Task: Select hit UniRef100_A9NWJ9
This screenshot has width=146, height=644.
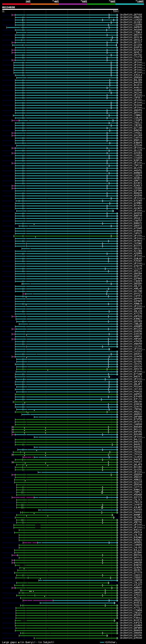Action: (131, 304)
